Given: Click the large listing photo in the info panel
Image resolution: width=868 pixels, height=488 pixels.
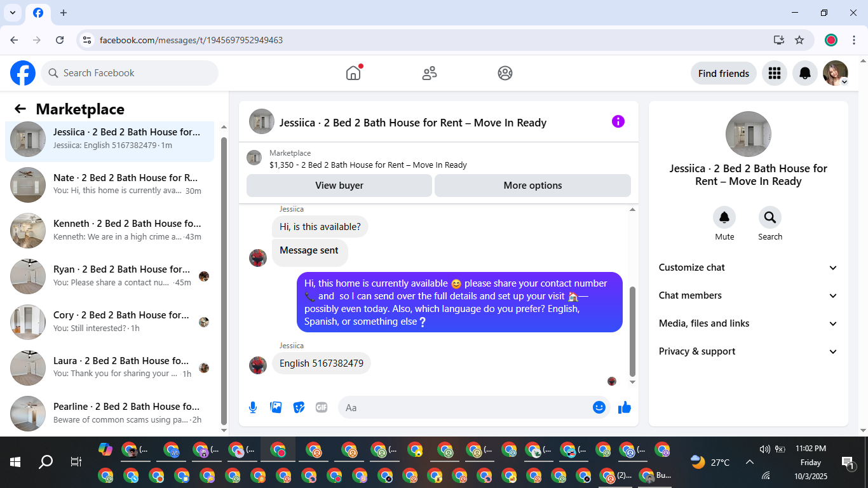Looking at the screenshot, I should pos(749,134).
